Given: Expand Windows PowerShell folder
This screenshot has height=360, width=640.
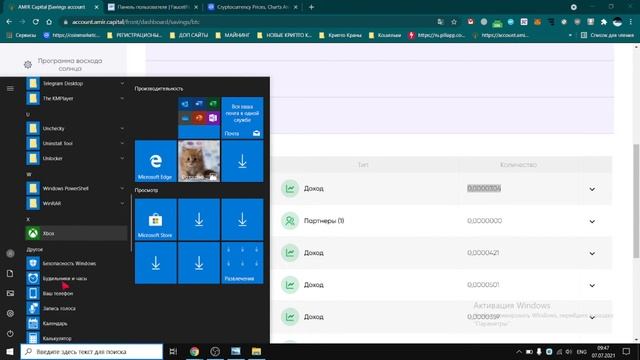Looking at the screenshot, I should (76, 188).
